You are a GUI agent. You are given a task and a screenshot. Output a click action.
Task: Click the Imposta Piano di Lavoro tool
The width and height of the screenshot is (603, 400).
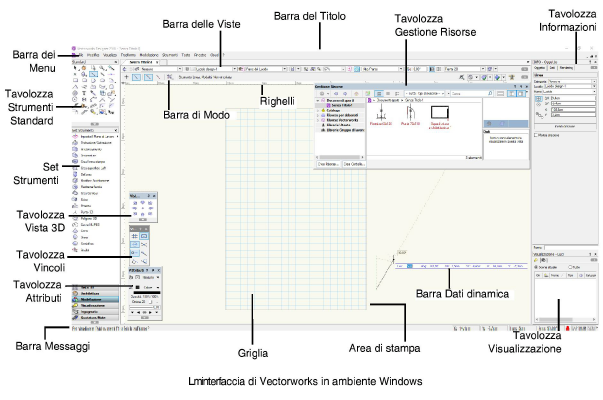pos(95,137)
